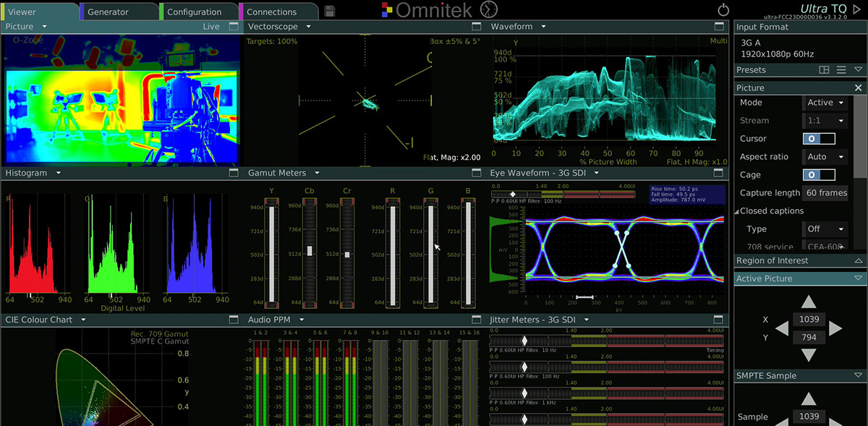868x426 pixels.
Task: Maximize the Eye Waveform panel
Action: pos(719,173)
